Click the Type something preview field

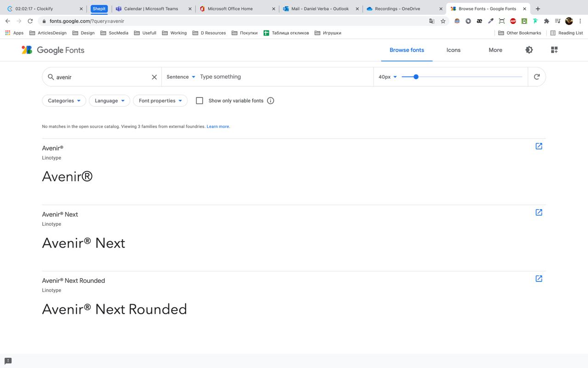284,77
